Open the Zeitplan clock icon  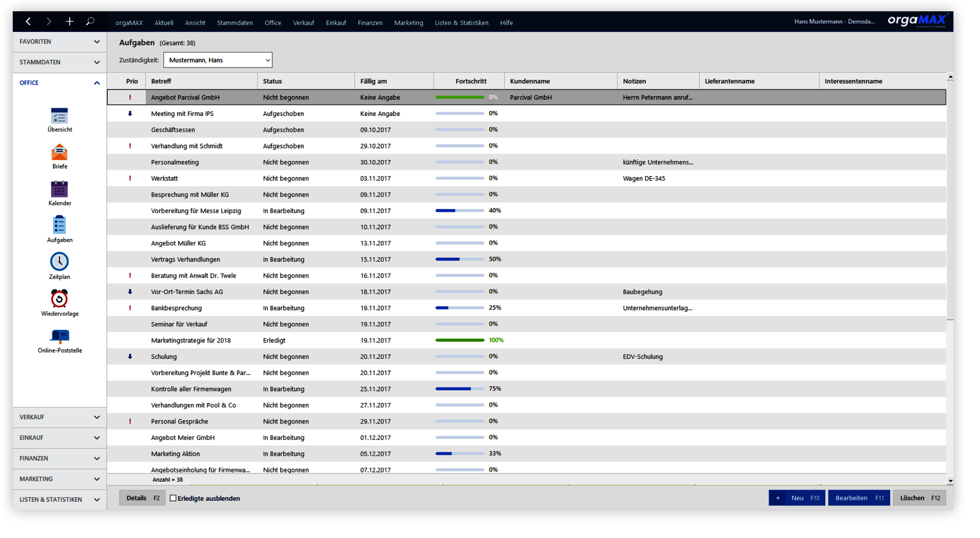click(59, 262)
